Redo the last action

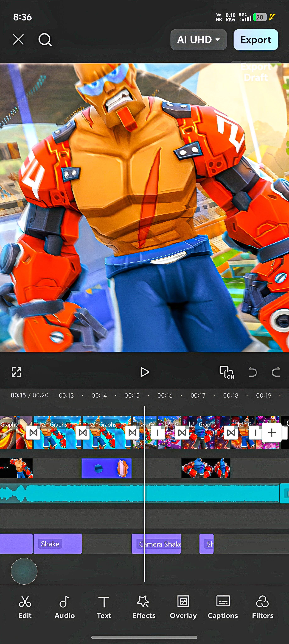point(276,372)
